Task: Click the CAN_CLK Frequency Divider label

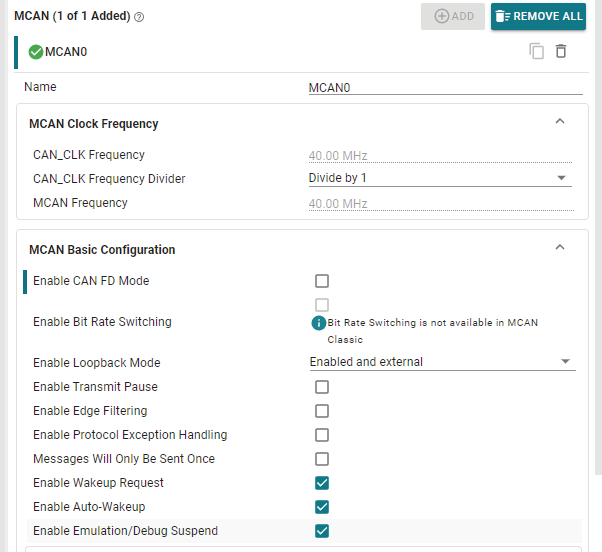Action: pyautogui.click(x=109, y=179)
